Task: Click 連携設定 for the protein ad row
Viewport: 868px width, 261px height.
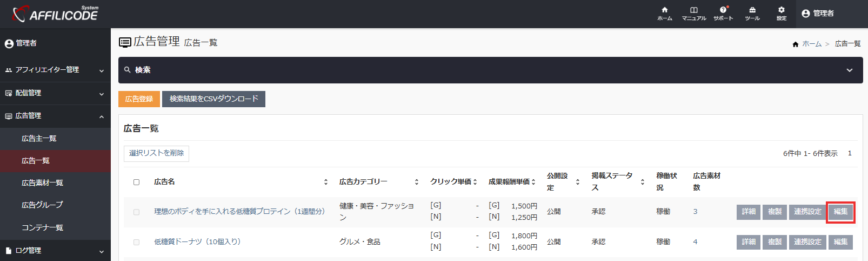Action: click(x=807, y=212)
